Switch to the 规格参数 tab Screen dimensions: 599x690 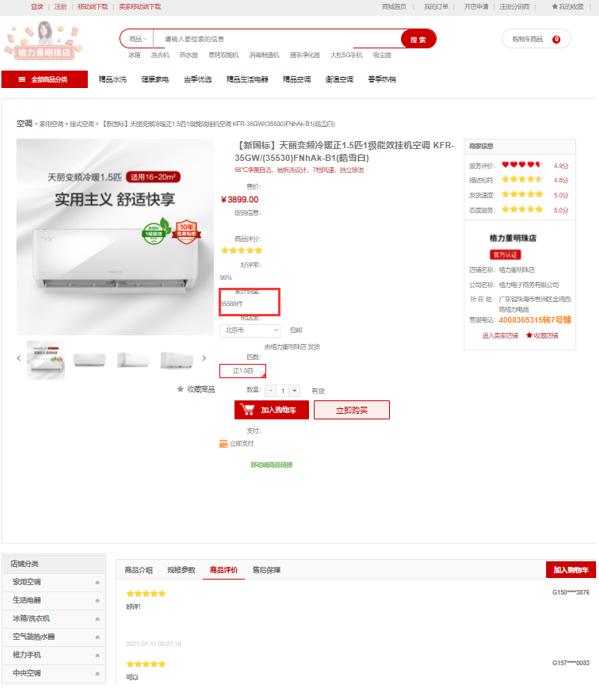tap(181, 570)
